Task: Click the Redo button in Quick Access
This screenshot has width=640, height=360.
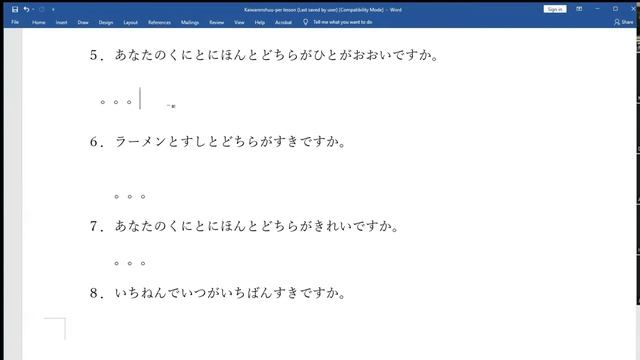Action: click(42, 9)
